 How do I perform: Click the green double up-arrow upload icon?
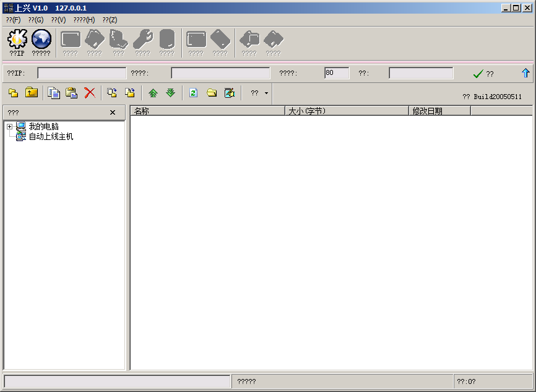153,93
